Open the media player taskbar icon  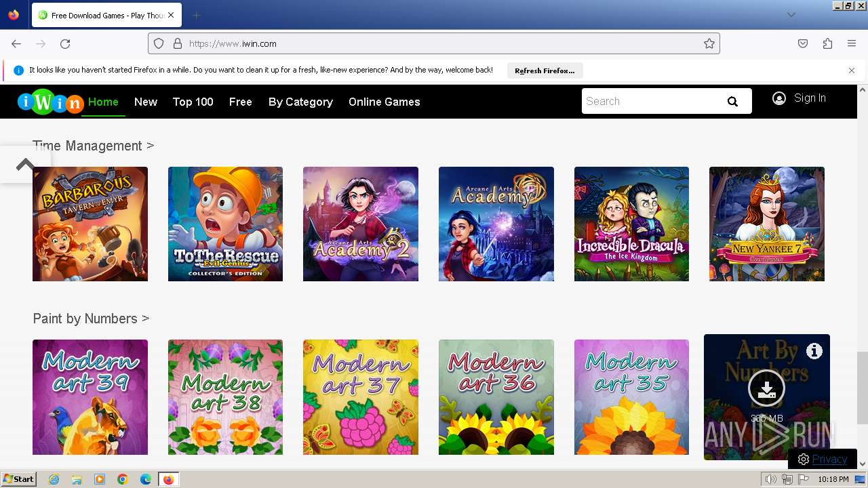pyautogui.click(x=100, y=479)
